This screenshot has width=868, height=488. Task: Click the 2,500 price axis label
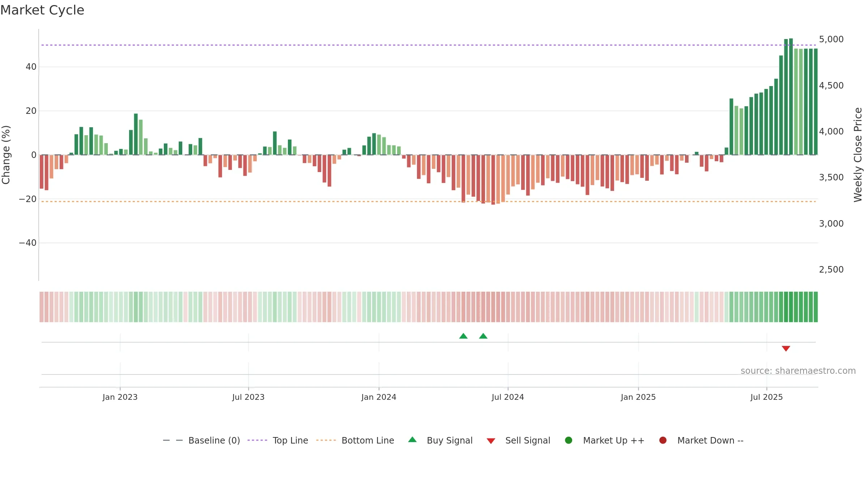click(831, 269)
